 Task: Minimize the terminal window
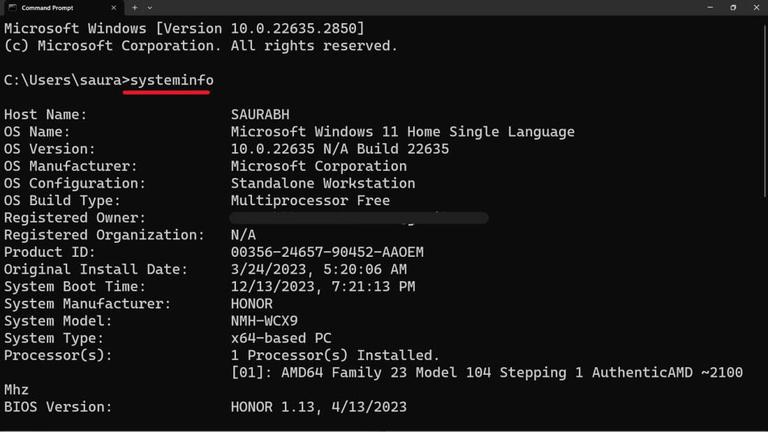[x=710, y=8]
